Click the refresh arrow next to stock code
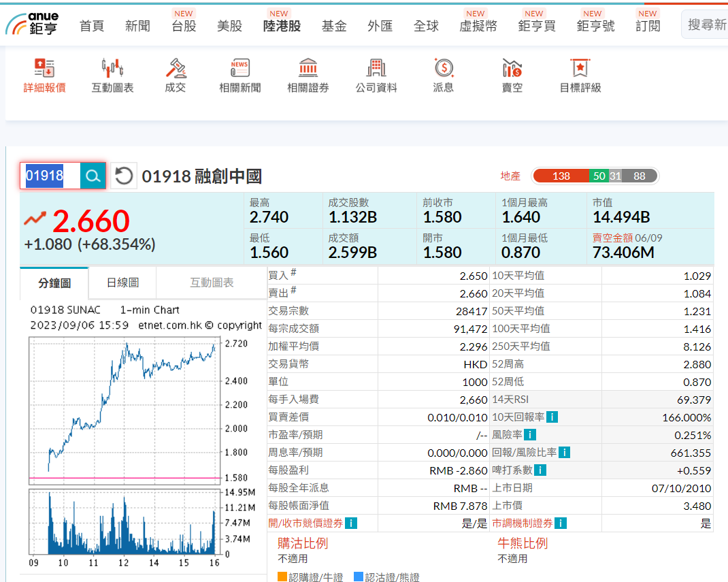 click(123, 177)
